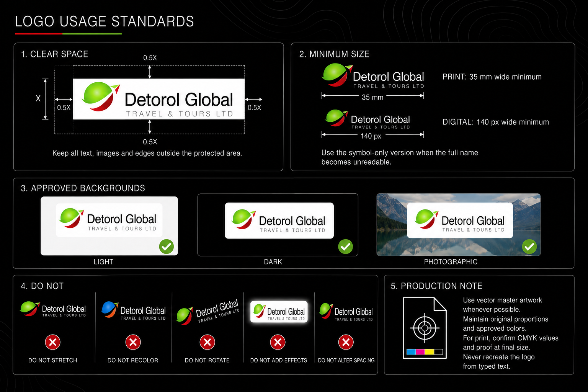Click the "2. MINIMUM SIZE" heading

[334, 54]
